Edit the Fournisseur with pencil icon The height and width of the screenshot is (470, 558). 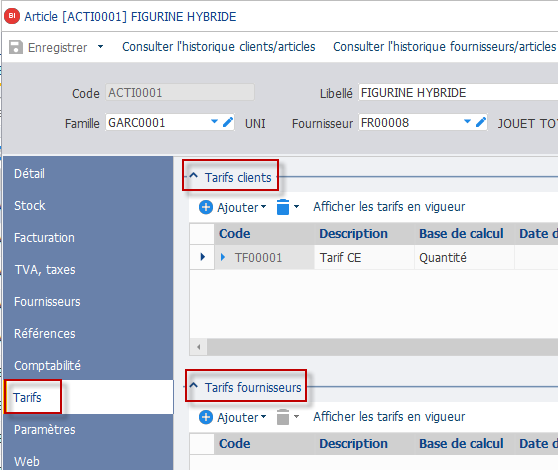point(481,122)
